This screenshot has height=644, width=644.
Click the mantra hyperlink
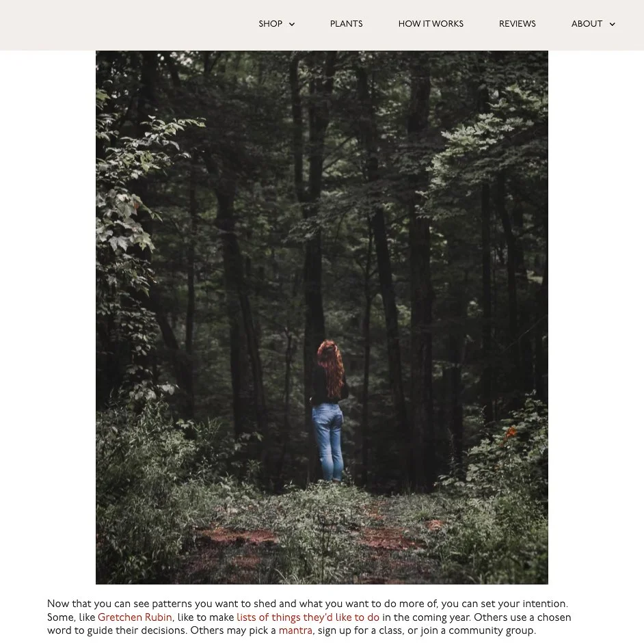(295, 630)
